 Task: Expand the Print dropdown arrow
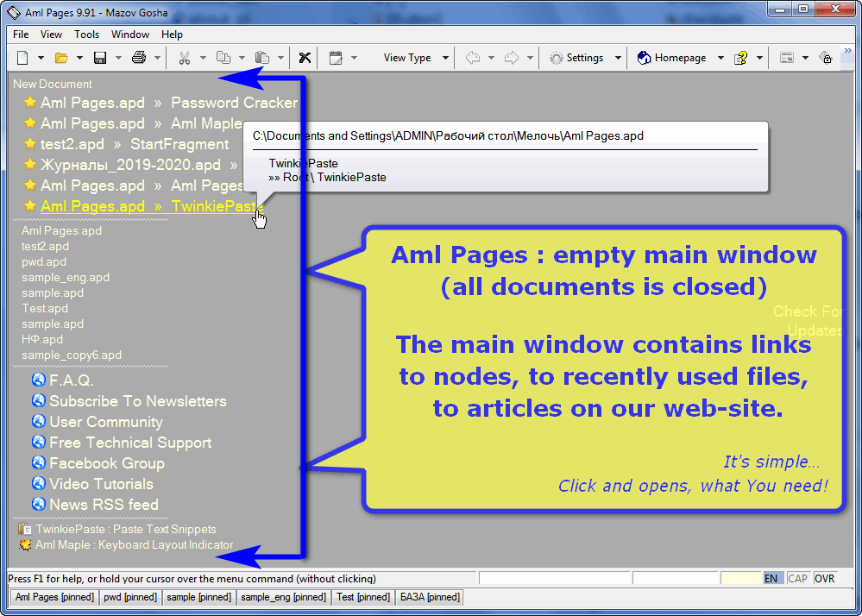tap(157, 58)
